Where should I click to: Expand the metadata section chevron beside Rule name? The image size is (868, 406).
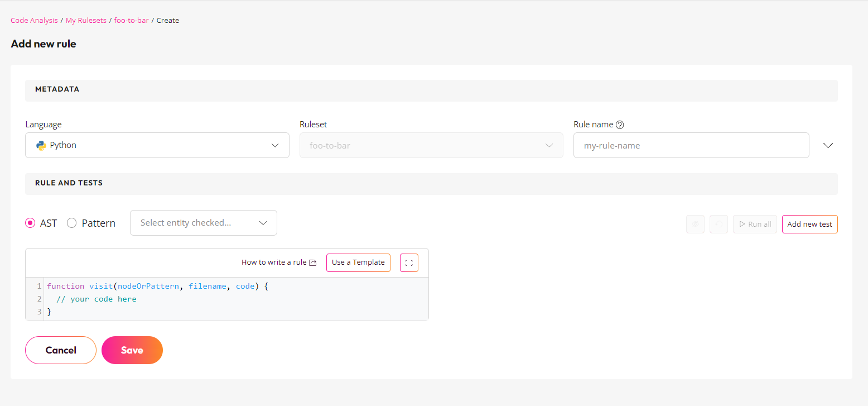click(828, 145)
